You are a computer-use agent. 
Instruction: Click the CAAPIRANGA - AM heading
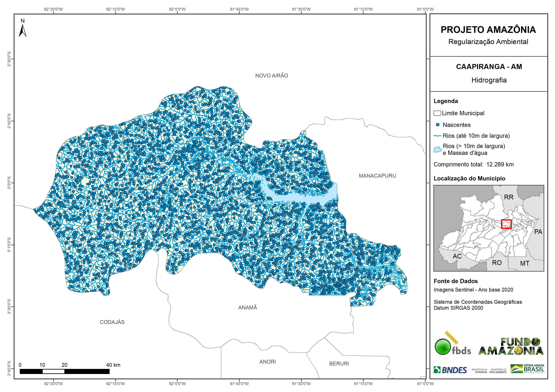(x=489, y=67)
